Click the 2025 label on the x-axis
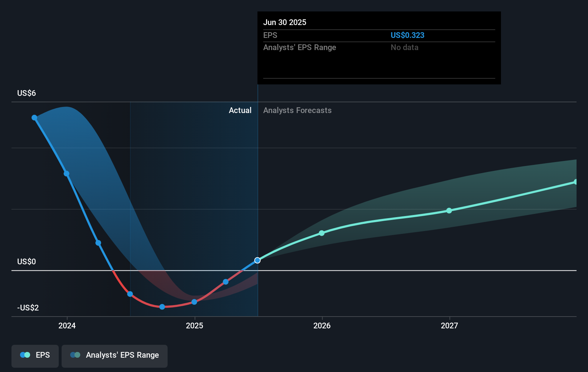588x372 pixels. pyautogui.click(x=194, y=325)
